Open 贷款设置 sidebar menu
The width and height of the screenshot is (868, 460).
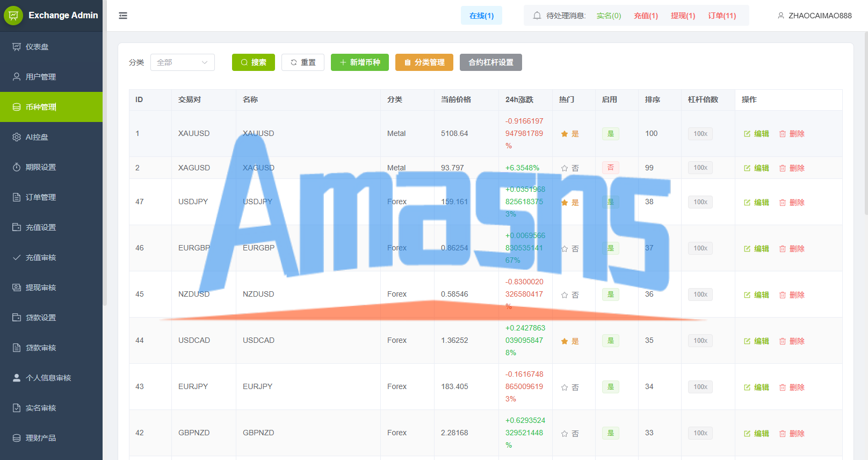pos(51,318)
